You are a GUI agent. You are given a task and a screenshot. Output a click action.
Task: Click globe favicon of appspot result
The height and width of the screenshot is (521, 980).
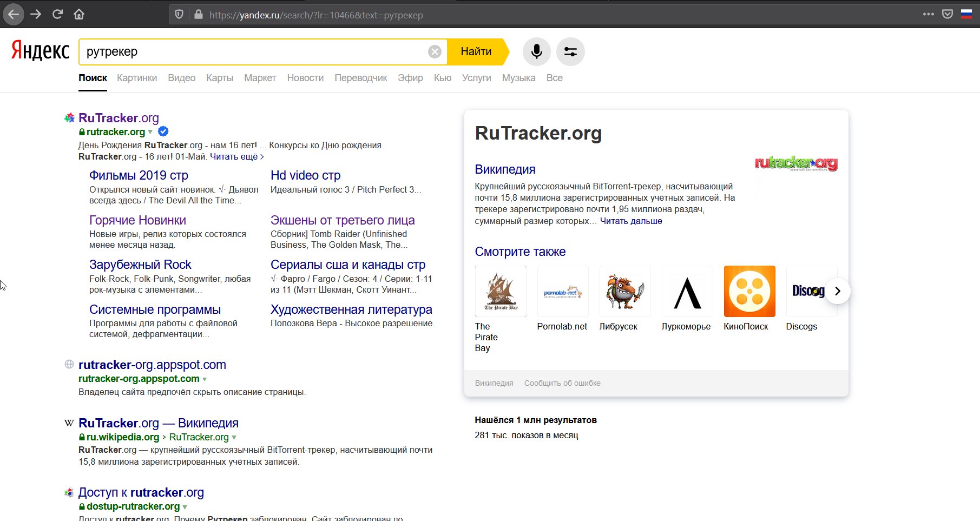69,364
